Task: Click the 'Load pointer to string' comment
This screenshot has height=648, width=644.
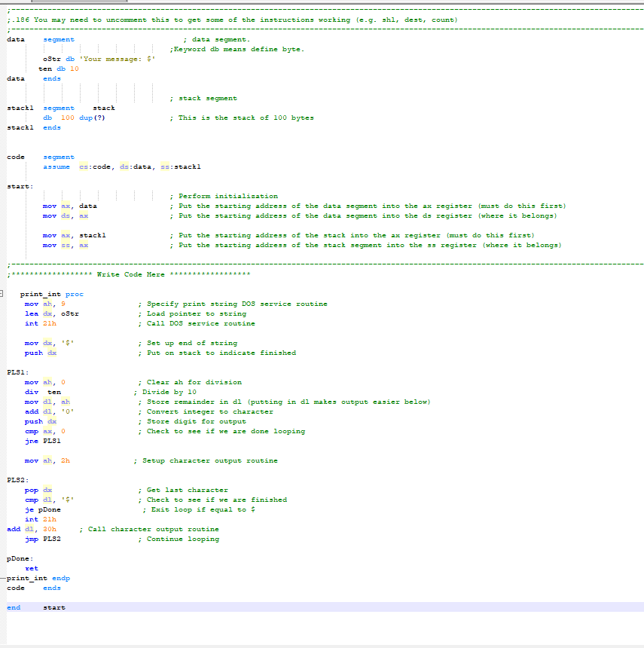Action: click(197, 313)
